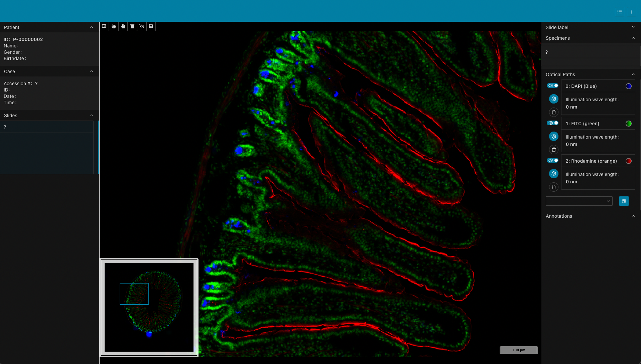
Task: Open settings gear for Rhodamine channel
Action: (554, 174)
